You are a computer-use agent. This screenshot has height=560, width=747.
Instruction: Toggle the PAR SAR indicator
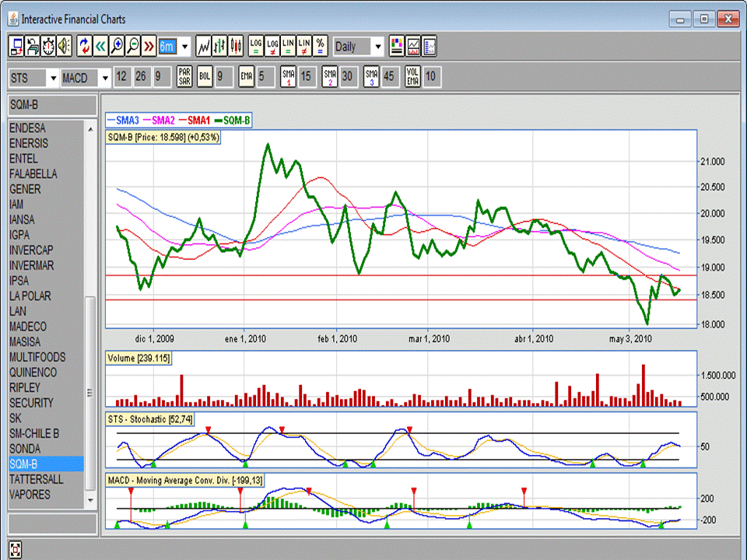pos(184,76)
